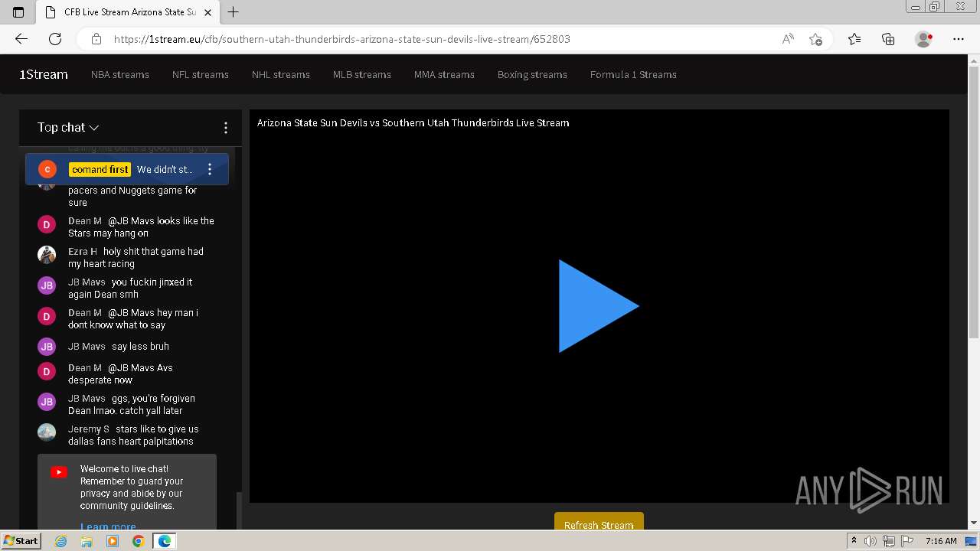The image size is (980, 551).
Task: Select the CFB Live Stream tab
Action: point(127,12)
